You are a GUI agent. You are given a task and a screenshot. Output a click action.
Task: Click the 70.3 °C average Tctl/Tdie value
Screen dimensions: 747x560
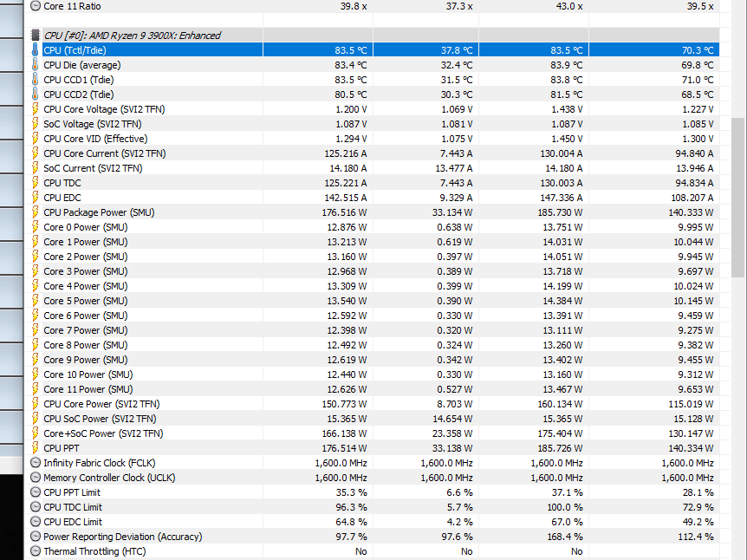pos(698,50)
